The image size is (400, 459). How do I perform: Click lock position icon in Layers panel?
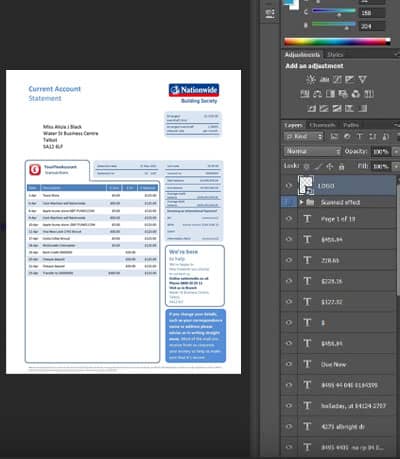(330, 166)
